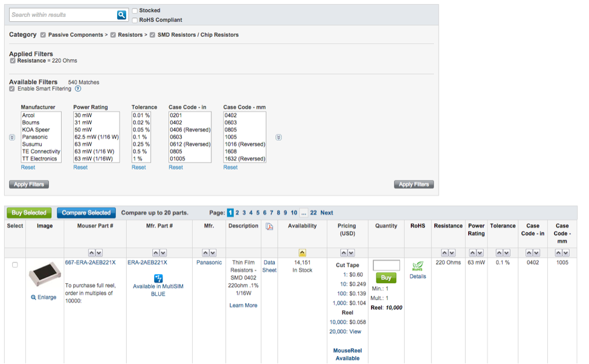Expand filters with left double-chevron
Screen dimensions: 589x364
pos(13,137)
